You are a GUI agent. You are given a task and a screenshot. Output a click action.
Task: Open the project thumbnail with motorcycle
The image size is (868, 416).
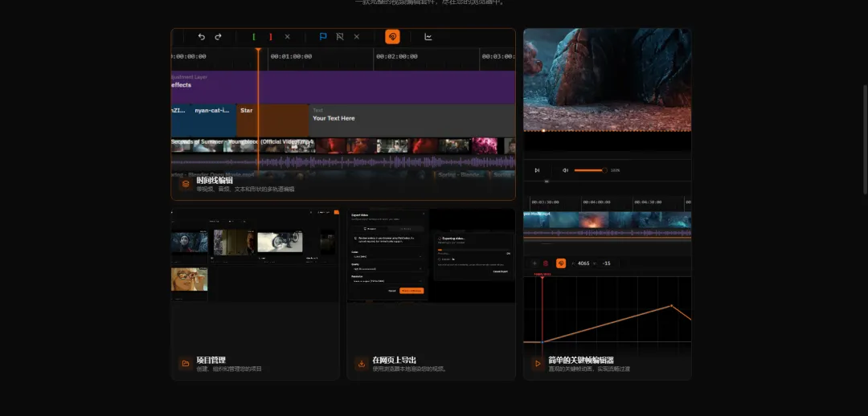point(280,242)
